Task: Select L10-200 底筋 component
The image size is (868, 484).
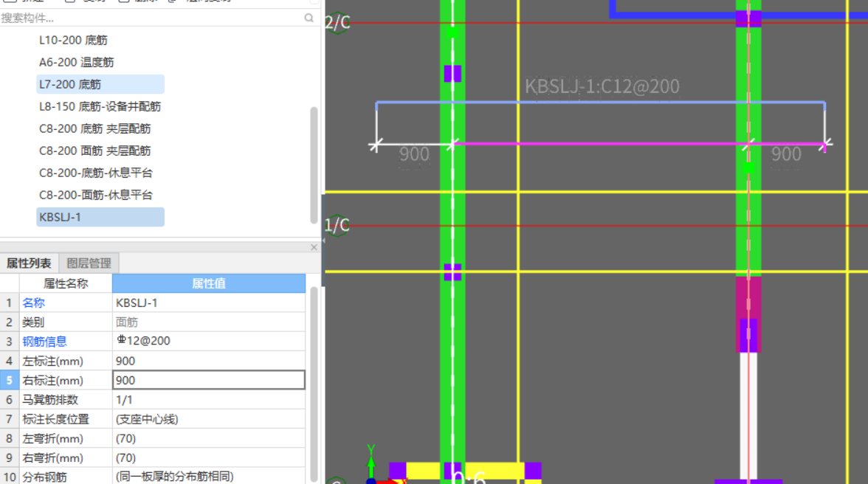Action: pos(73,41)
